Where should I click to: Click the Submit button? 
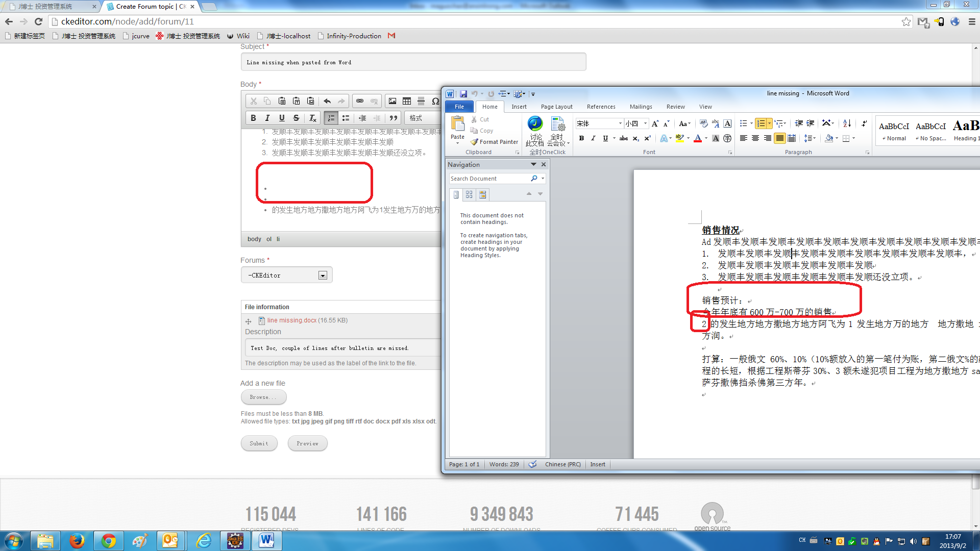(259, 443)
